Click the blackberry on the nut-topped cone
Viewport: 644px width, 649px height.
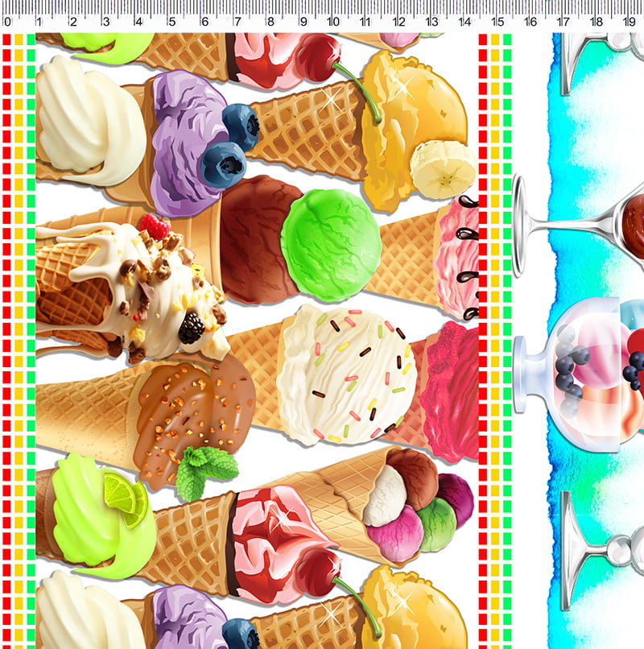pos(192,328)
